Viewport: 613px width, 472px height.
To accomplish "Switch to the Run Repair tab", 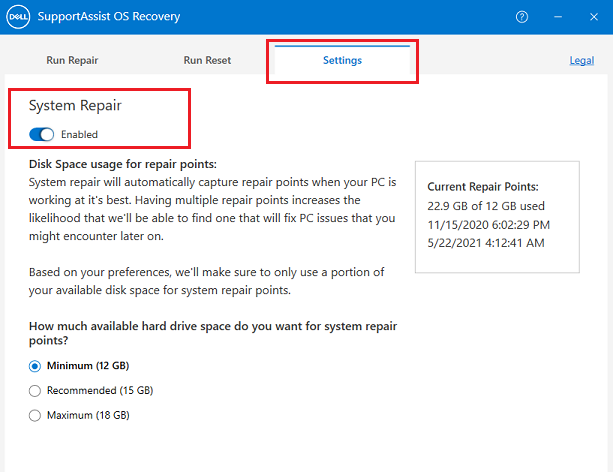I will (72, 60).
